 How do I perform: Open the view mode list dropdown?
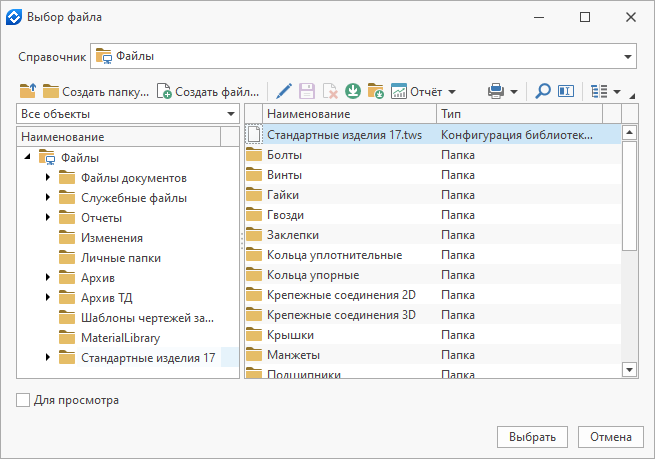coord(606,91)
